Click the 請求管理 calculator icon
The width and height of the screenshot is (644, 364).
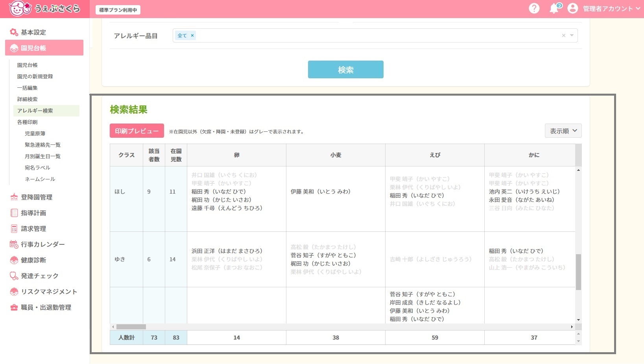14,229
